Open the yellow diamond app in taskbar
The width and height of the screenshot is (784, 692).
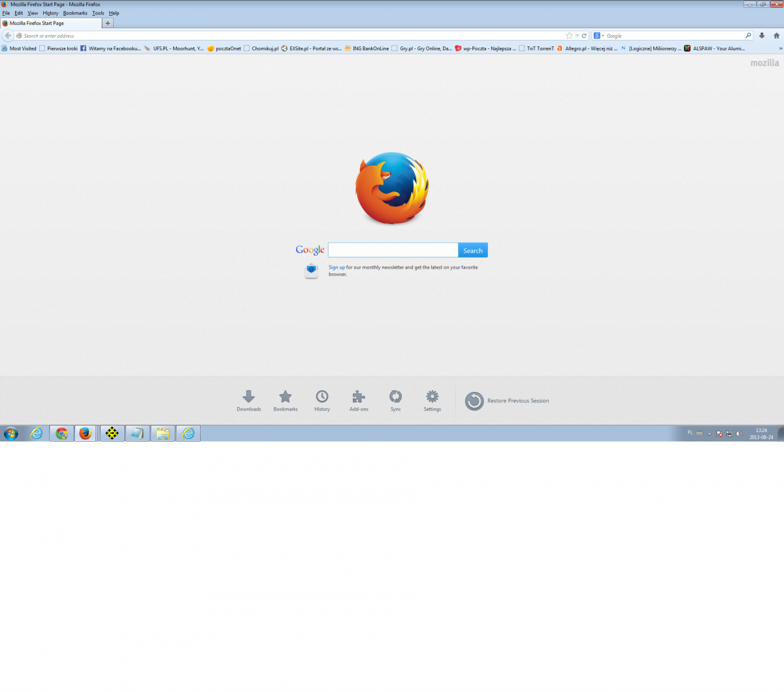(112, 433)
